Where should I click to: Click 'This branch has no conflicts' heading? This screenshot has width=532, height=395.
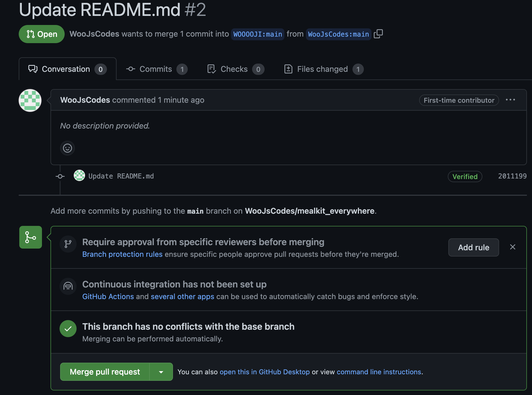click(x=188, y=327)
